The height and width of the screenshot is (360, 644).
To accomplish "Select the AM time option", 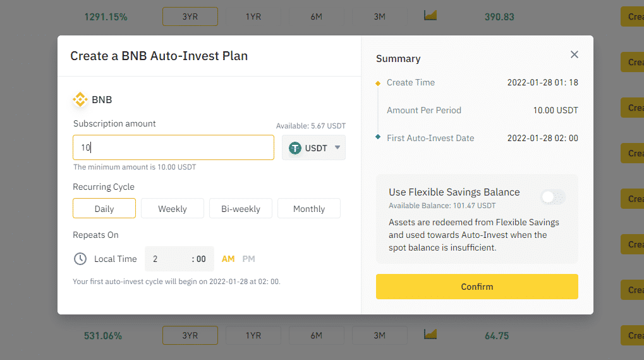I will pyautogui.click(x=228, y=259).
